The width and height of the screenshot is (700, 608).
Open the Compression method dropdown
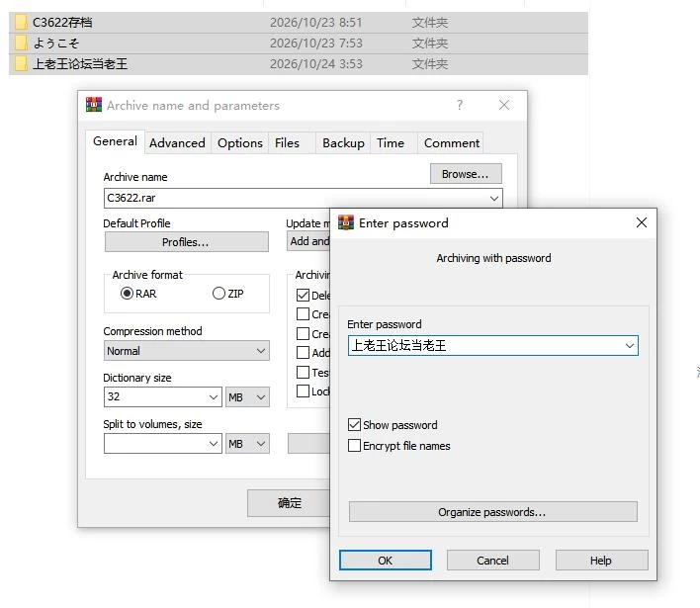point(187,351)
